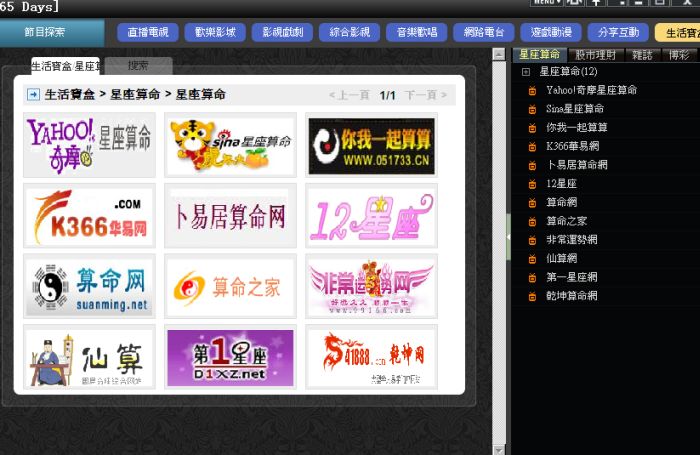This screenshot has width=700, height=455.
Task: Click the TV icon beside Yahoo!奇摩星座算命
Action: tap(532, 91)
